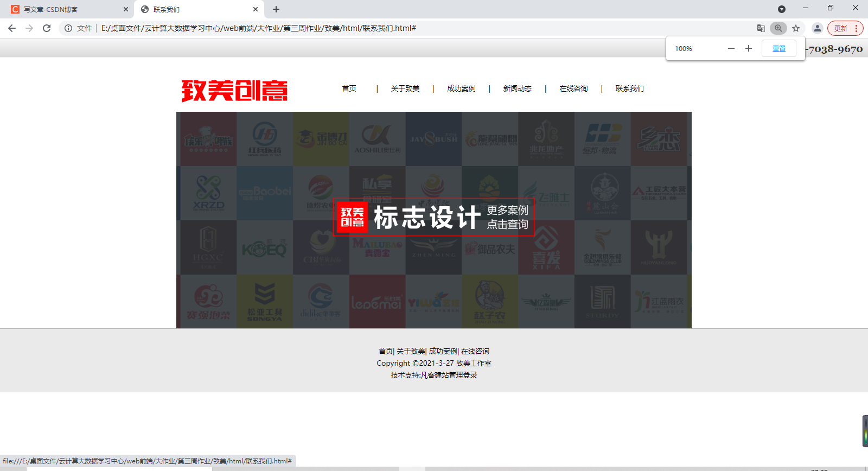Open the 在线咨询 navigation item
This screenshot has width=868, height=471.
(x=574, y=88)
